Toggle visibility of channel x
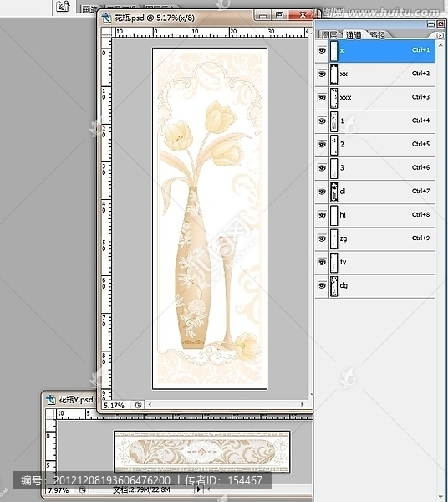This screenshot has height=502, width=448. pos(322,50)
